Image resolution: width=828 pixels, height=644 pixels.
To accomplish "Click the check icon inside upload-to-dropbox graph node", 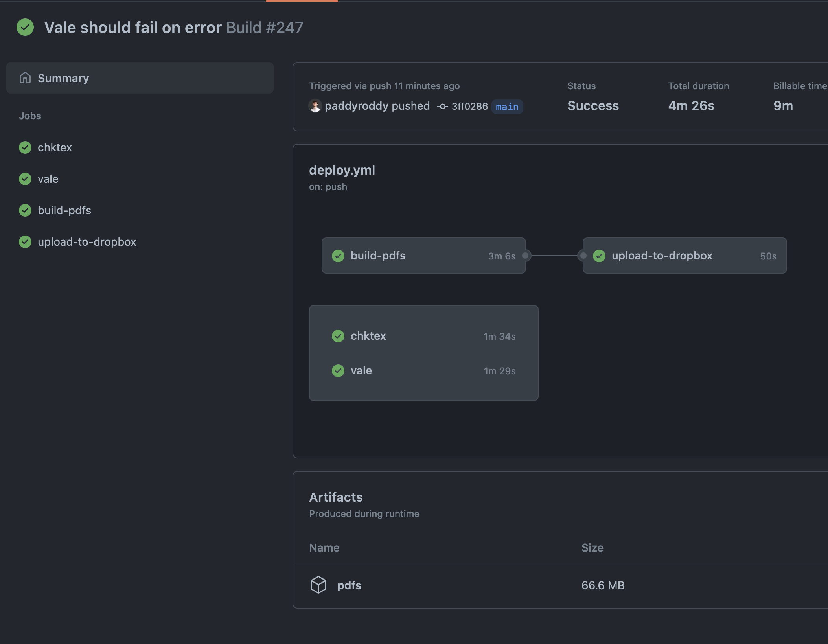I will click(x=599, y=256).
